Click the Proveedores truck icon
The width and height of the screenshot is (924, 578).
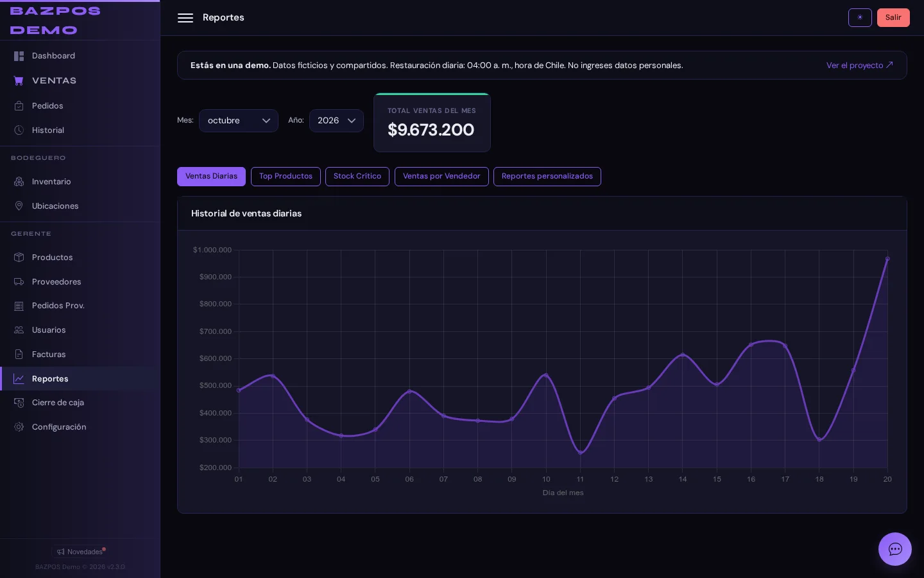coord(19,282)
